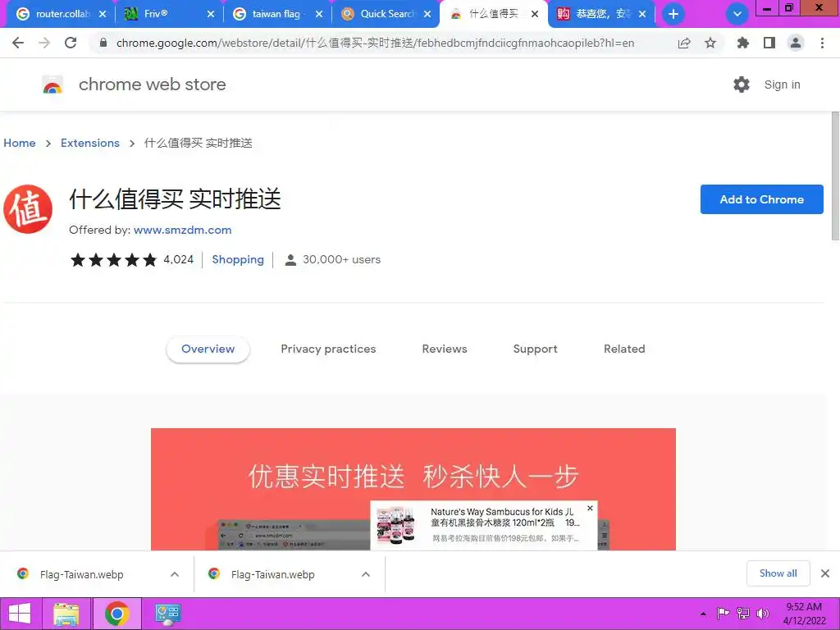
Task: Click the network tray icon
Action: tap(743, 614)
